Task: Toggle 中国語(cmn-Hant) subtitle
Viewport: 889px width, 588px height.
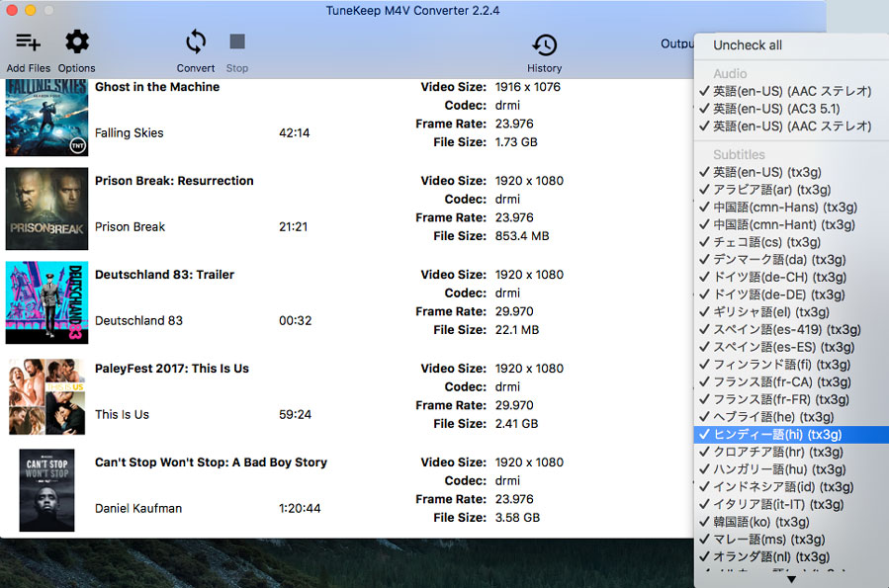Action: (x=791, y=225)
